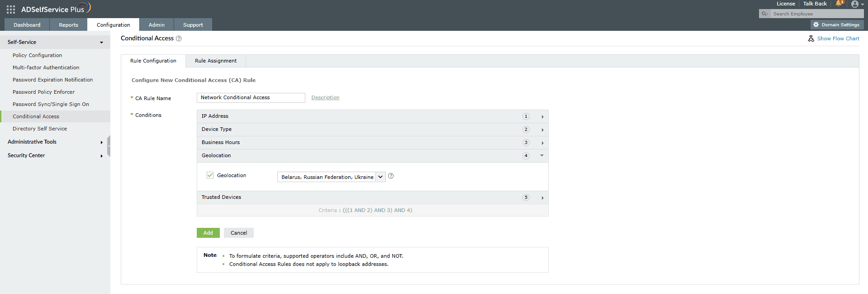Click condition number 2 badge for Device Type
The image size is (868, 294).
526,130
